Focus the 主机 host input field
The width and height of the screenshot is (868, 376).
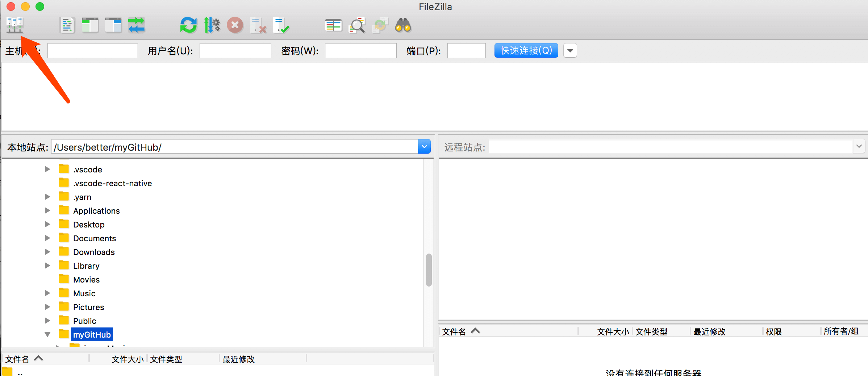click(x=93, y=51)
